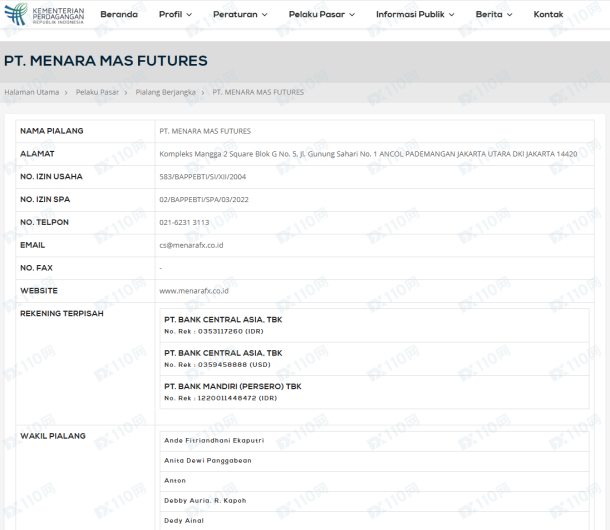Click the ALAMAT label
The width and height of the screenshot is (610, 530).
tap(37, 154)
